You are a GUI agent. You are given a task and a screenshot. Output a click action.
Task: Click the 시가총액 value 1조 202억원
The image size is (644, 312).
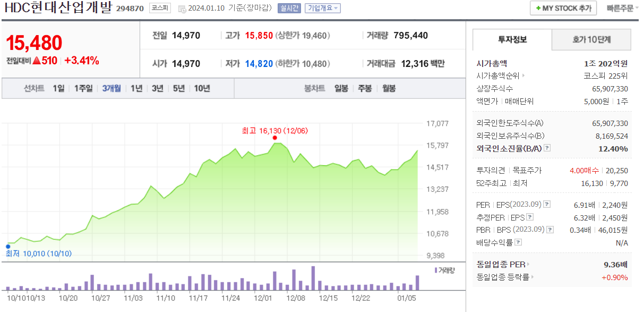606,63
